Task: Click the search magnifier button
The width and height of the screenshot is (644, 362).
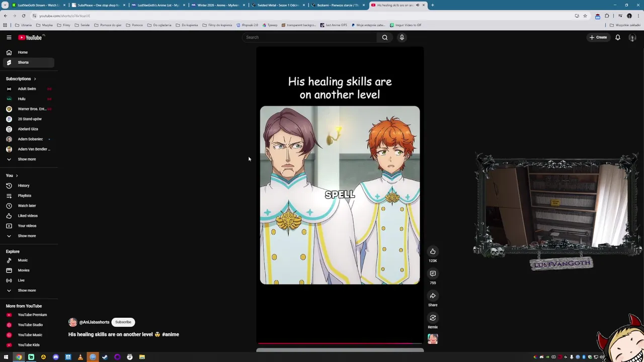Action: tap(385, 37)
